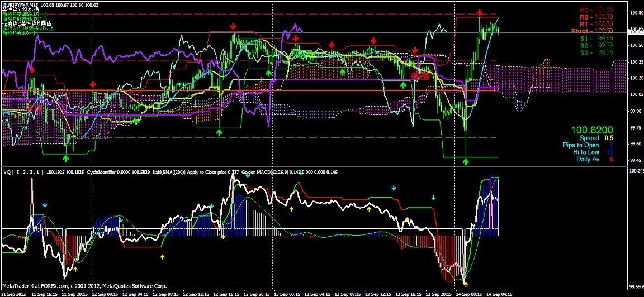Click the 11 Sep 20:15 time label
This screenshot has width=644, height=297.
tap(75, 294)
